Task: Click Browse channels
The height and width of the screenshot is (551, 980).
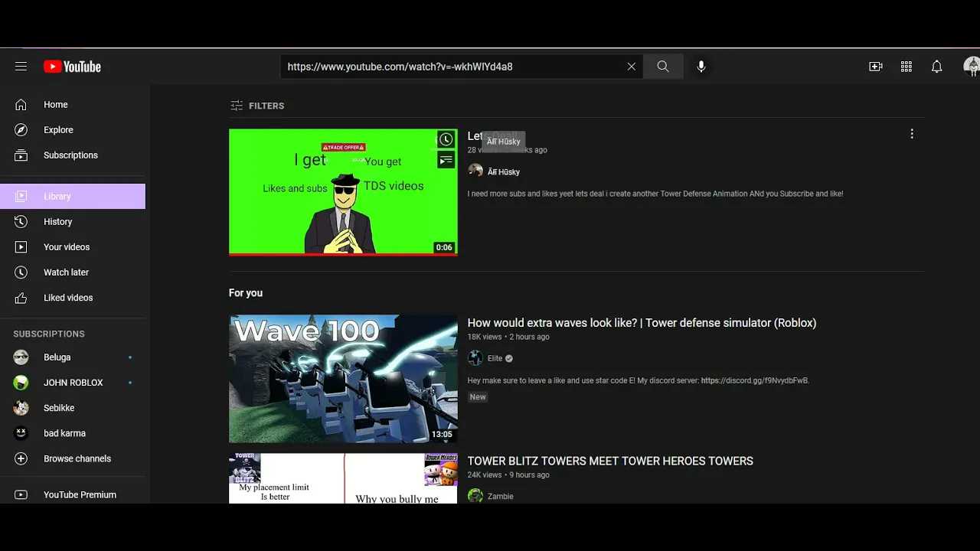Action: [73, 458]
